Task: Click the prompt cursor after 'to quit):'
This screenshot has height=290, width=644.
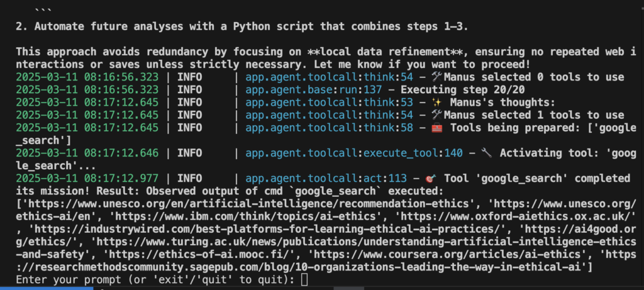Action: coord(304,280)
